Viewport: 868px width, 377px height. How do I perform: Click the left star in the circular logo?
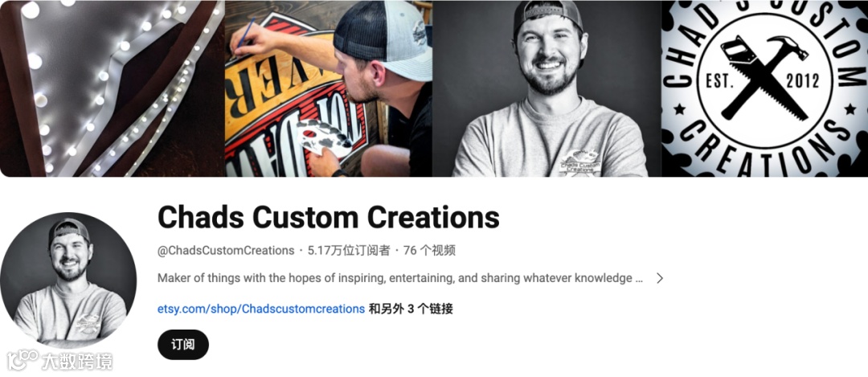pos(679,109)
